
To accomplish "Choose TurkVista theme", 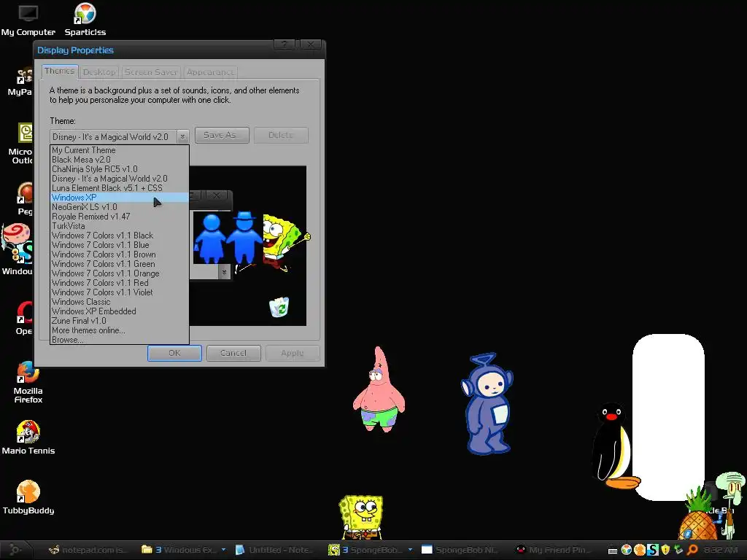I will pos(119,226).
